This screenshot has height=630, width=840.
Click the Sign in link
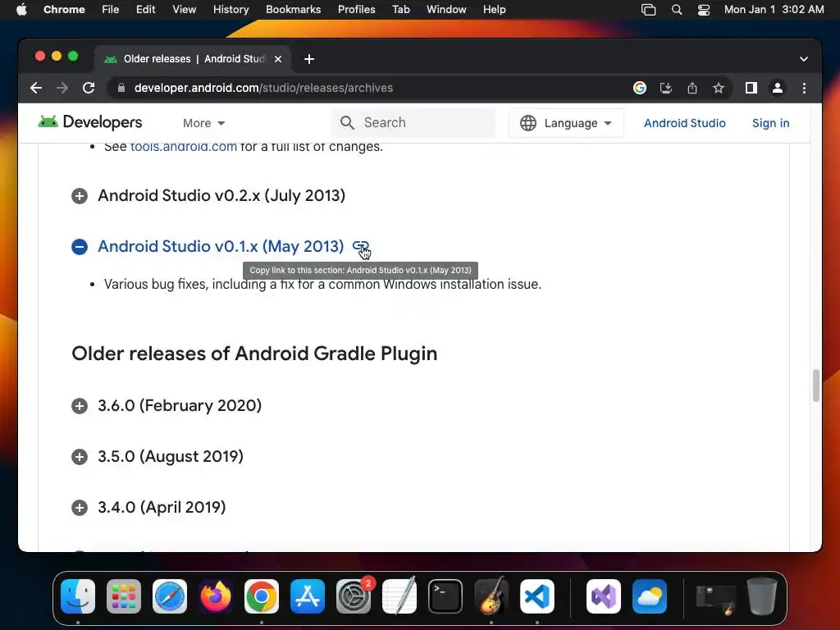[x=770, y=123]
